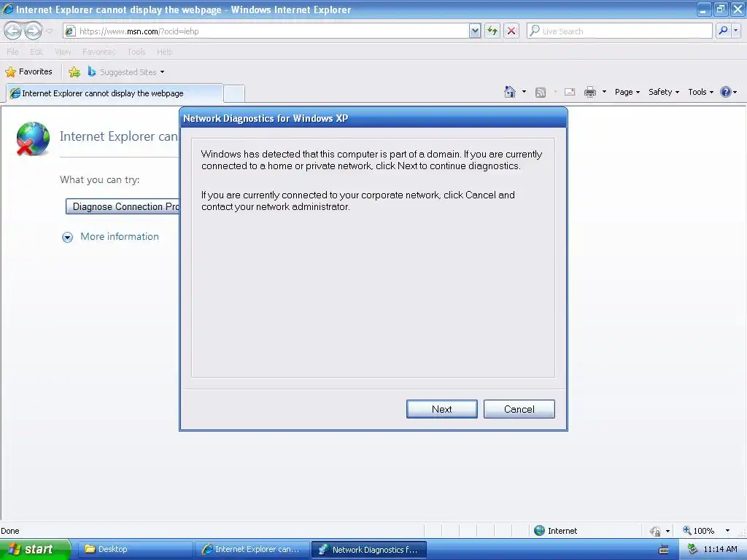Click the Help question mark icon
The image size is (747, 560).
click(x=726, y=92)
